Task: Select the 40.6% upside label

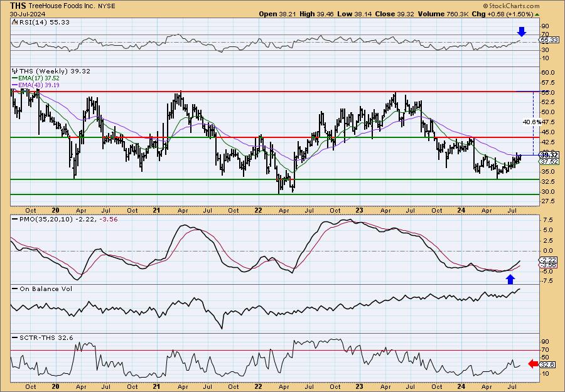Action: coord(532,122)
